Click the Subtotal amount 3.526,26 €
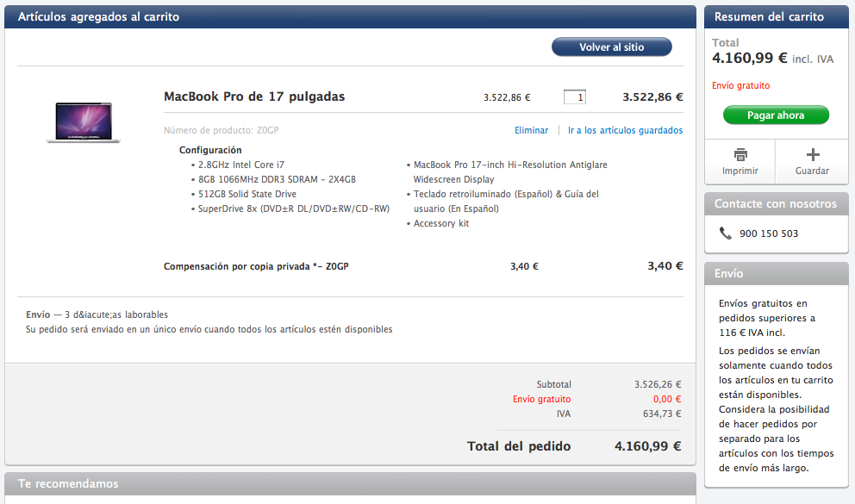The image size is (855, 504). [x=658, y=384]
